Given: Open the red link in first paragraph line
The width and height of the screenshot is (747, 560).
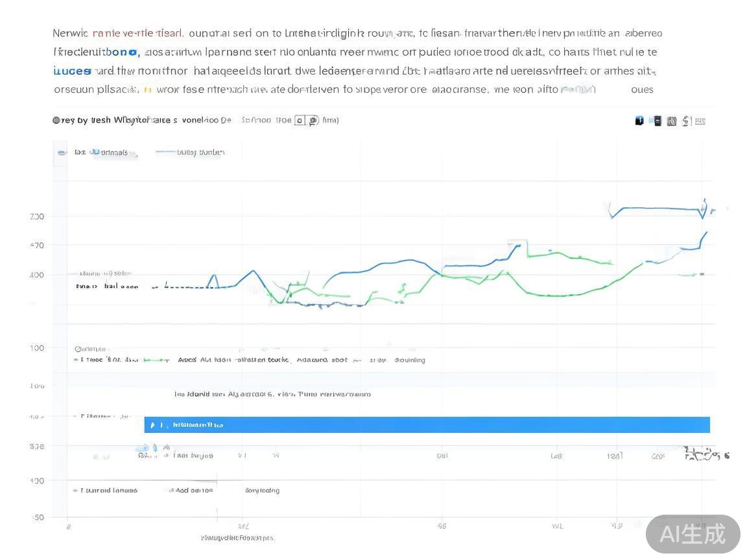Looking at the screenshot, I should tap(138, 33).
